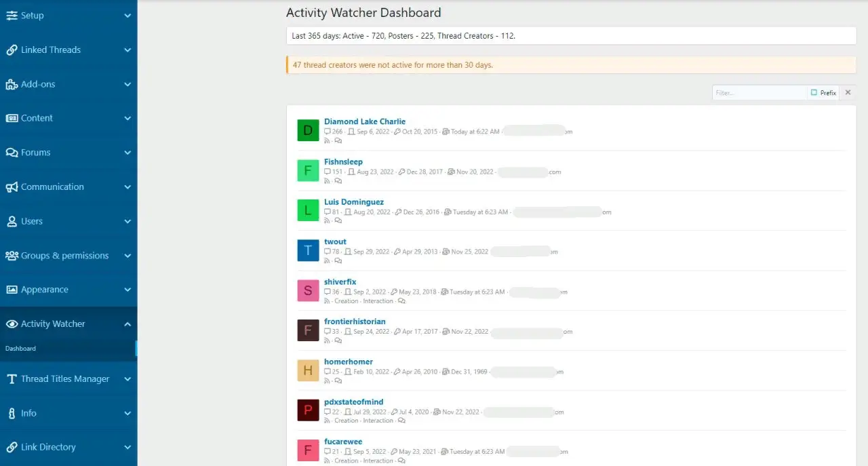Click the Thread Titles Manager T icon

(12, 379)
